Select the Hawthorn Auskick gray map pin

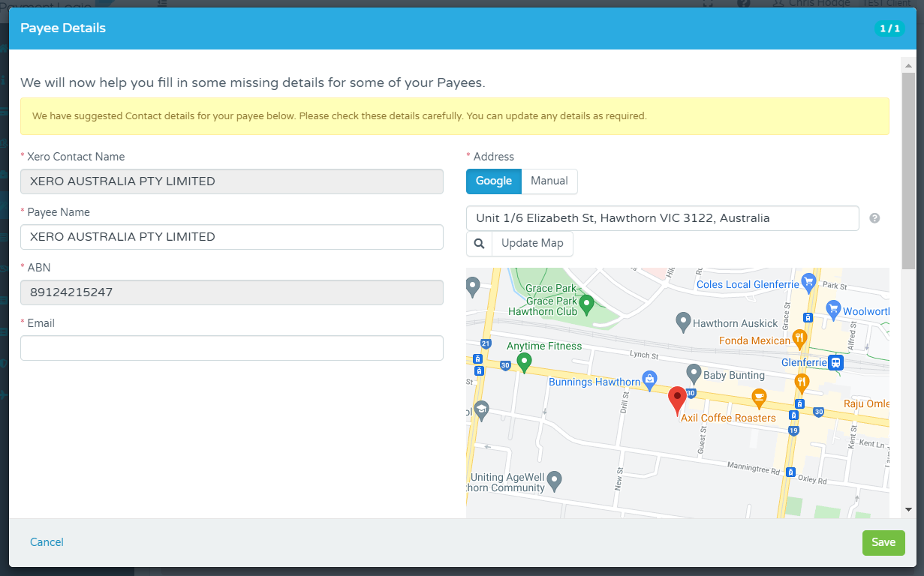click(683, 322)
